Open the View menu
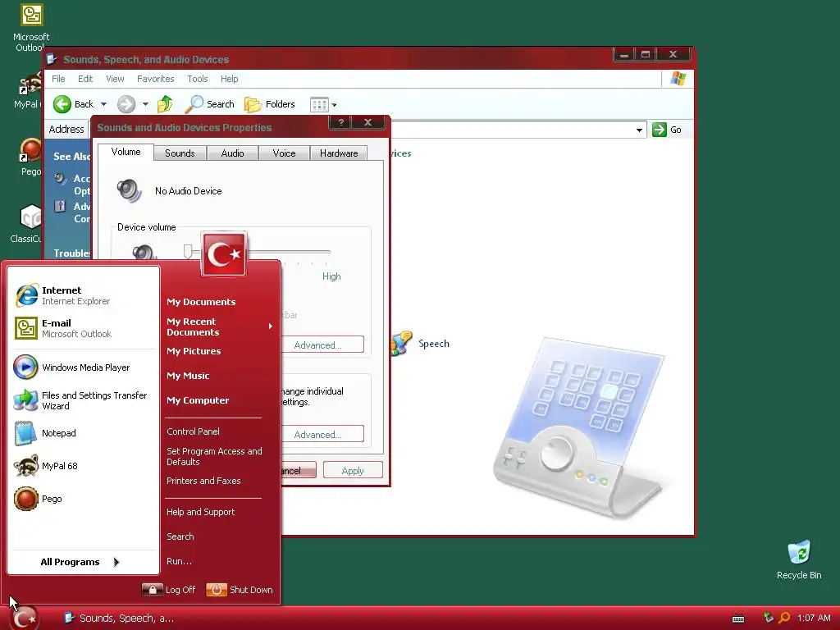 point(115,79)
